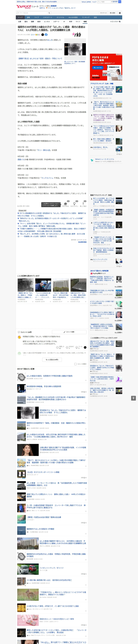This screenshot has width=138, height=644.
Task: Open the ハイゼットトラック/ダイハツ ad
Action: click(x=52, y=568)
